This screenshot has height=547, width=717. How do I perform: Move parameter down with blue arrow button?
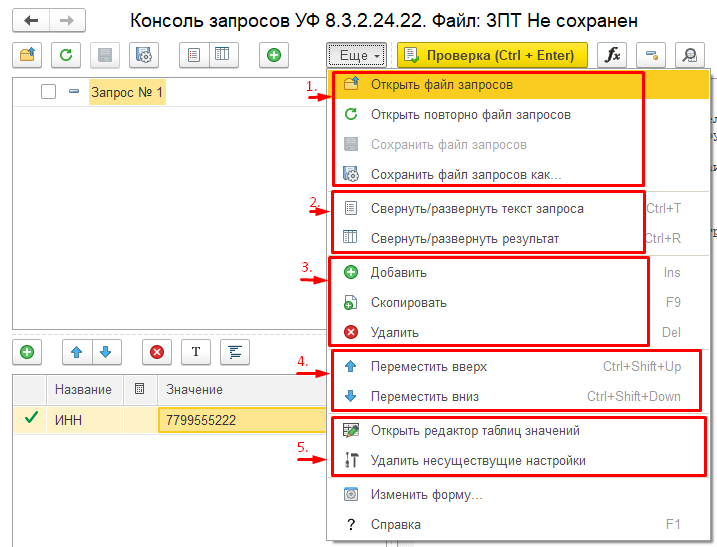pyautogui.click(x=107, y=352)
